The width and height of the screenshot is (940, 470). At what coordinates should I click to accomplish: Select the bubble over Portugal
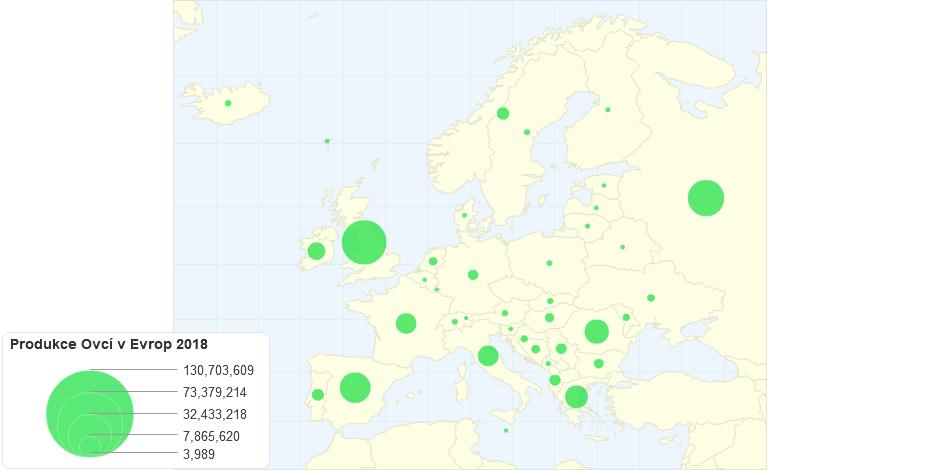[318, 395]
